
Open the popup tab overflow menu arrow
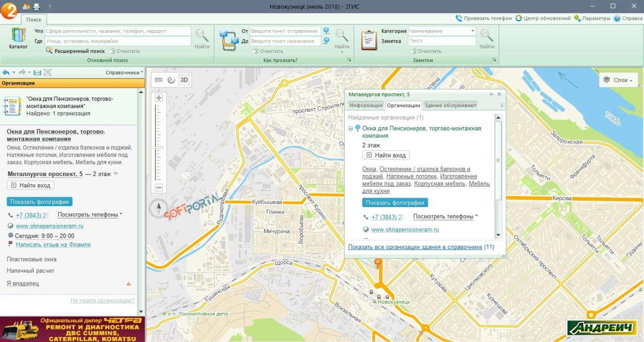coord(501,106)
